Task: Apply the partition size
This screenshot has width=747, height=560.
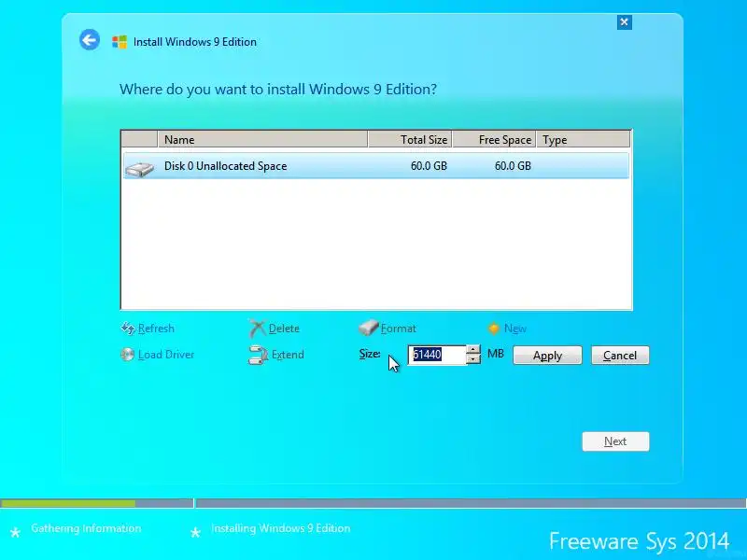Action: point(547,356)
